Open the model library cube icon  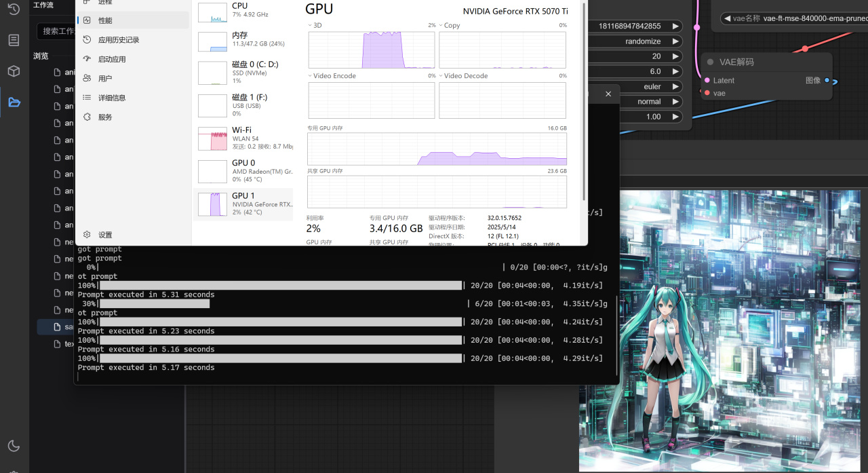(x=14, y=71)
